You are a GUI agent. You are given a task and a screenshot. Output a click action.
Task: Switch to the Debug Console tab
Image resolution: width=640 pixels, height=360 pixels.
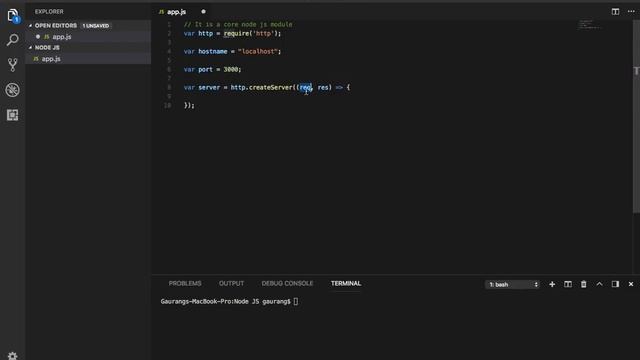tap(287, 283)
